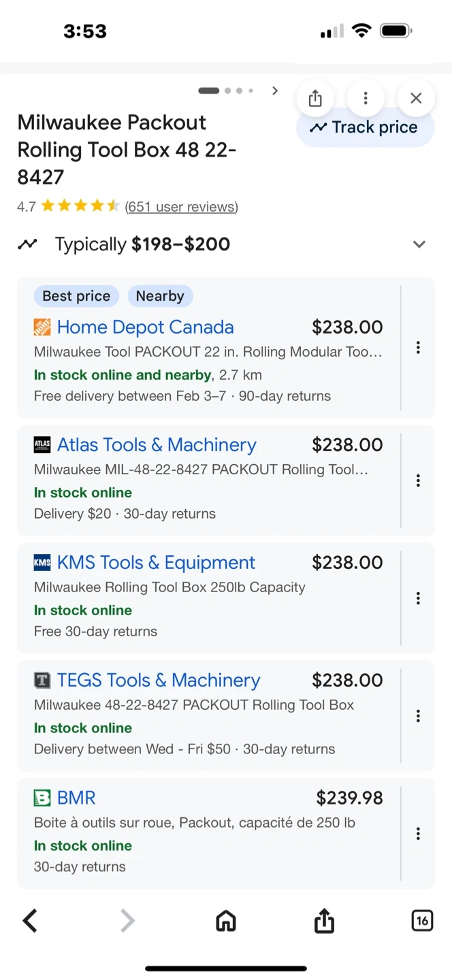Open more options for TEGS Tools listing
Viewport: 452px width, 980px height.
(x=418, y=716)
